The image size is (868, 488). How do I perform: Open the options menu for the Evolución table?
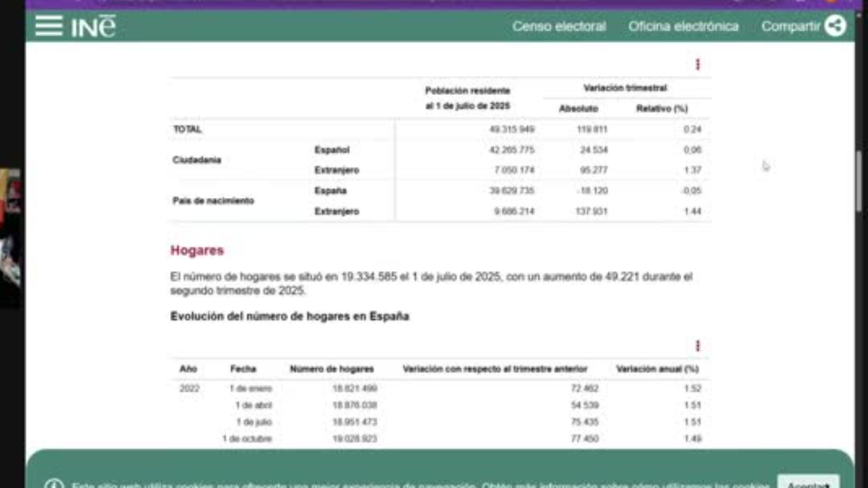pos(697,346)
